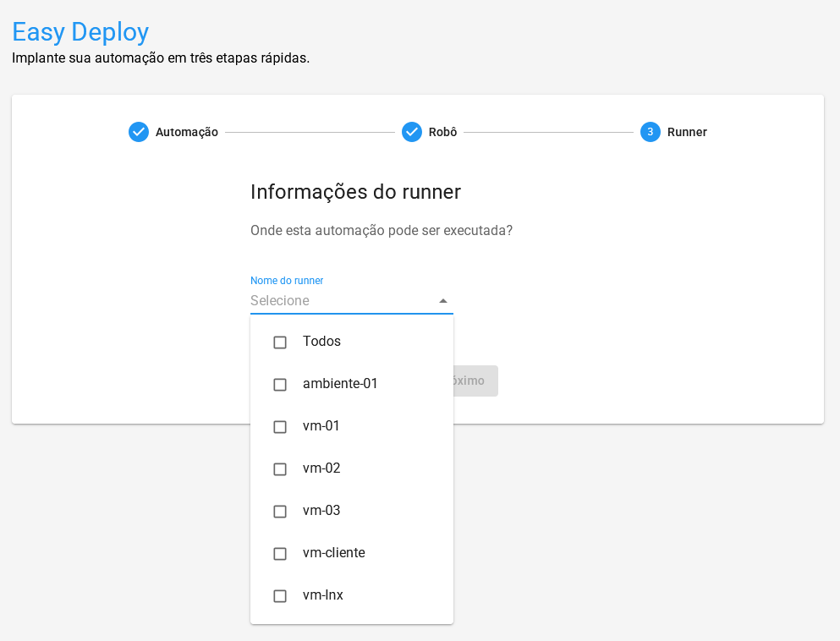The height and width of the screenshot is (641, 840).
Task: Check the box beside vm-02
Action: [280, 469]
